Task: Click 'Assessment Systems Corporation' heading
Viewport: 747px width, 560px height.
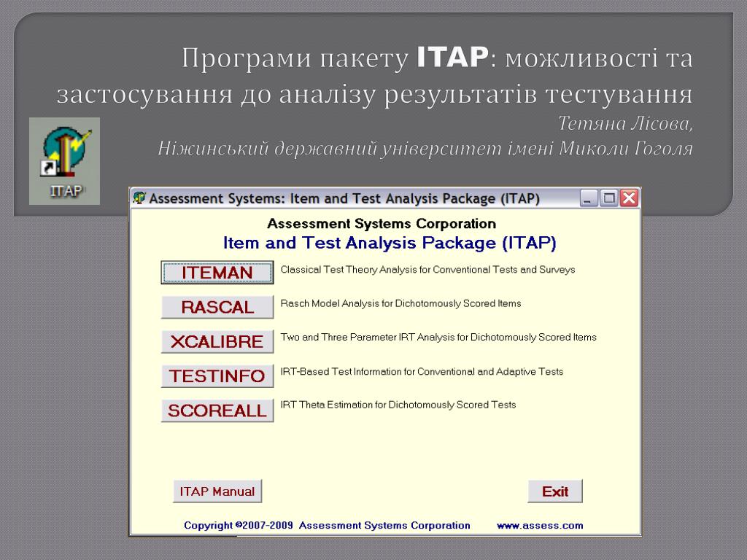Action: click(x=382, y=223)
